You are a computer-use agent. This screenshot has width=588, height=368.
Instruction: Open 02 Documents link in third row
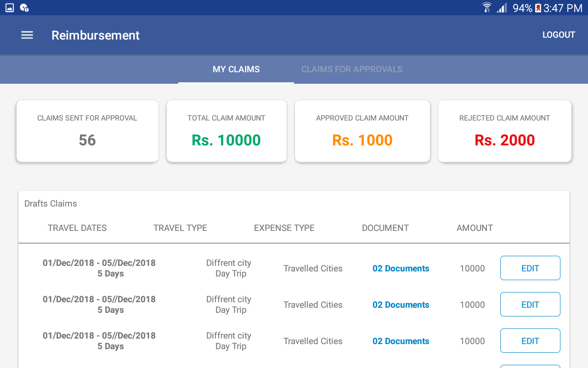click(x=401, y=341)
